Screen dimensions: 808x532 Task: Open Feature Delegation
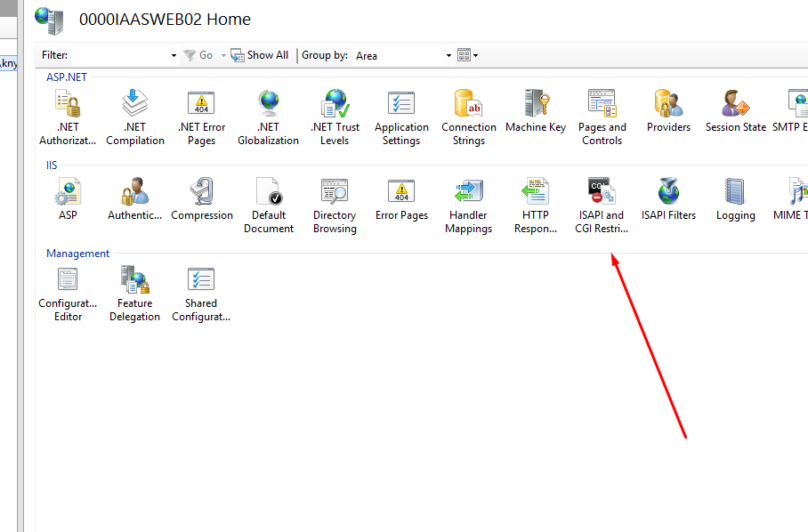(134, 294)
